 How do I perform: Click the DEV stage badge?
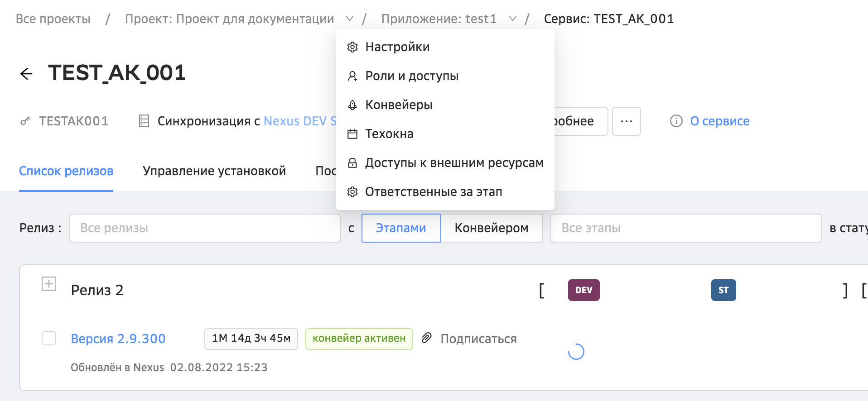click(583, 290)
